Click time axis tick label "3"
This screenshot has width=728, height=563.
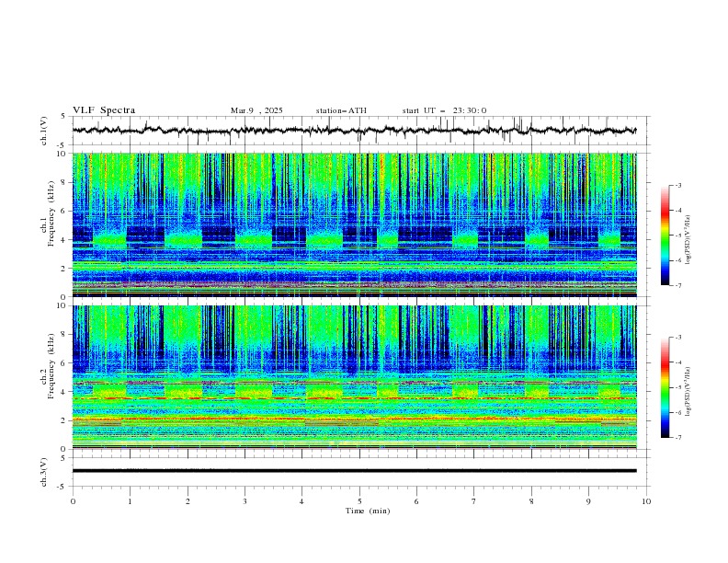coord(245,501)
